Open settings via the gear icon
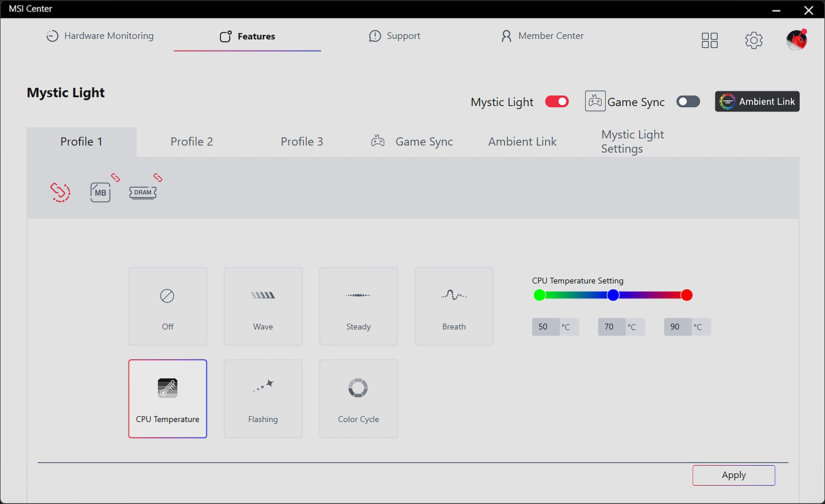 tap(753, 40)
